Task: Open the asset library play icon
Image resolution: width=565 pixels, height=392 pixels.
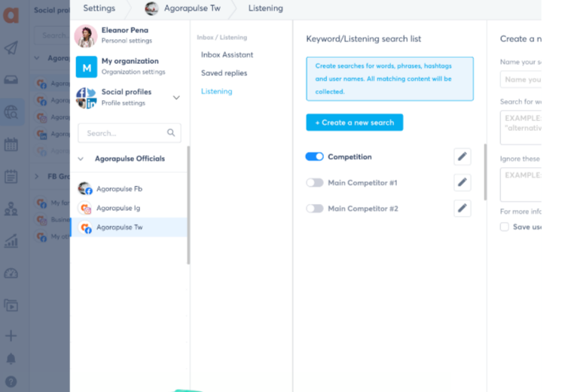Action: 11,305
